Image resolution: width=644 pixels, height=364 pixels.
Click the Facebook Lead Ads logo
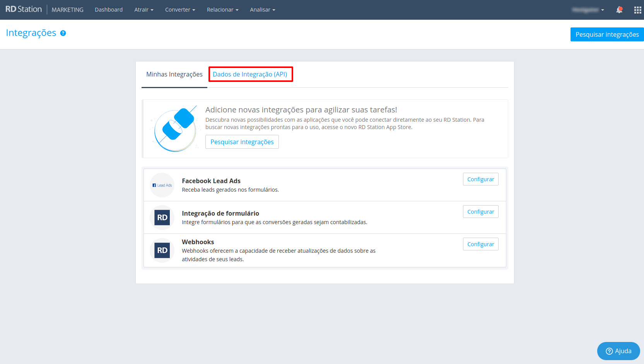(162, 185)
